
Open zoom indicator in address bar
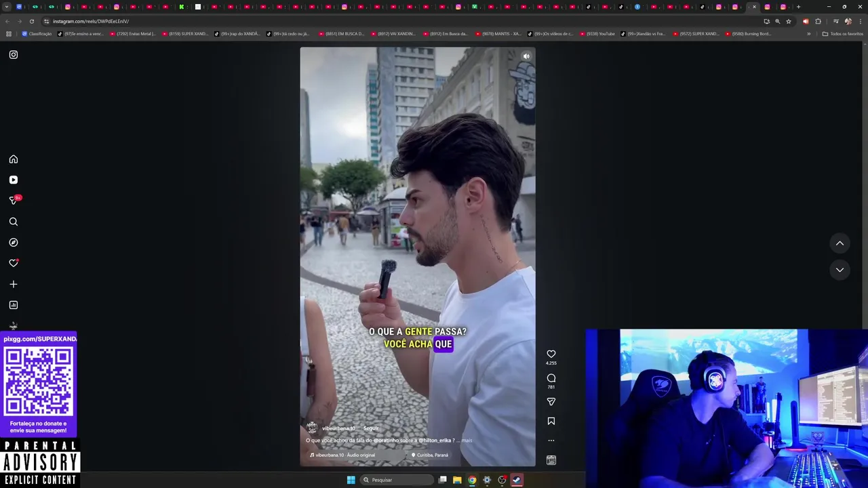point(778,21)
